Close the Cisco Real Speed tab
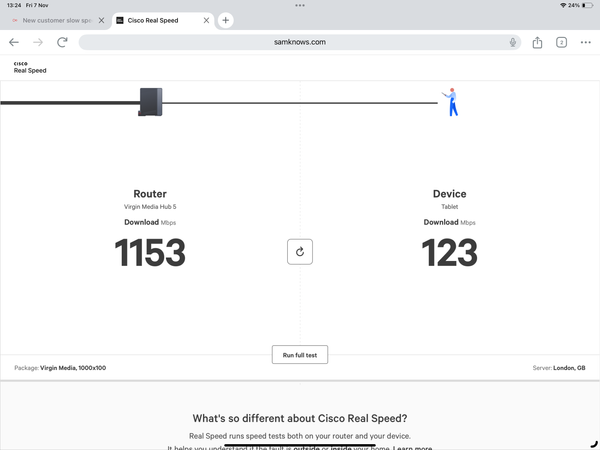The height and width of the screenshot is (450, 600). click(206, 20)
